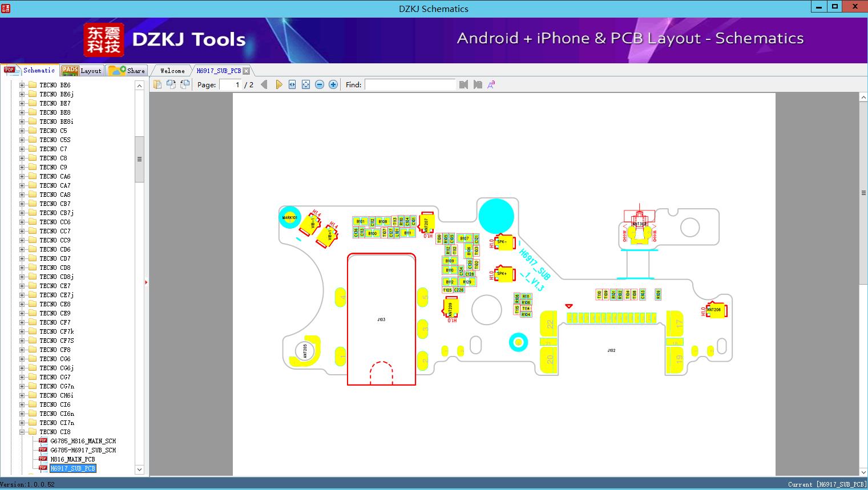Zoom out with the minus icon
Image resolution: width=868 pixels, height=490 pixels.
pyautogui.click(x=320, y=84)
